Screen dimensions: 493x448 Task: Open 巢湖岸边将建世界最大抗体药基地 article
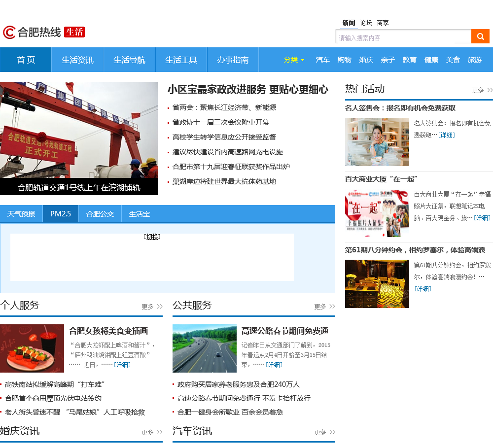click(224, 181)
